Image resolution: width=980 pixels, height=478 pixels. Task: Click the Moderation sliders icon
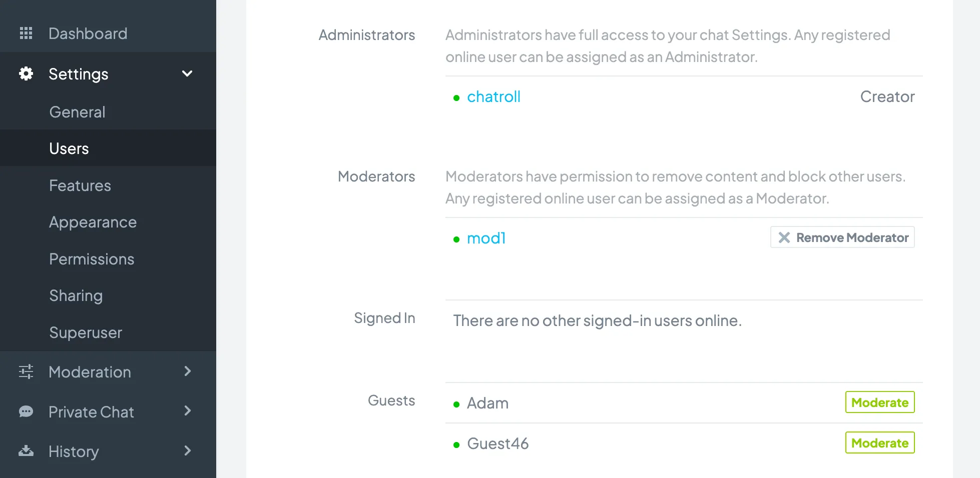(x=26, y=371)
